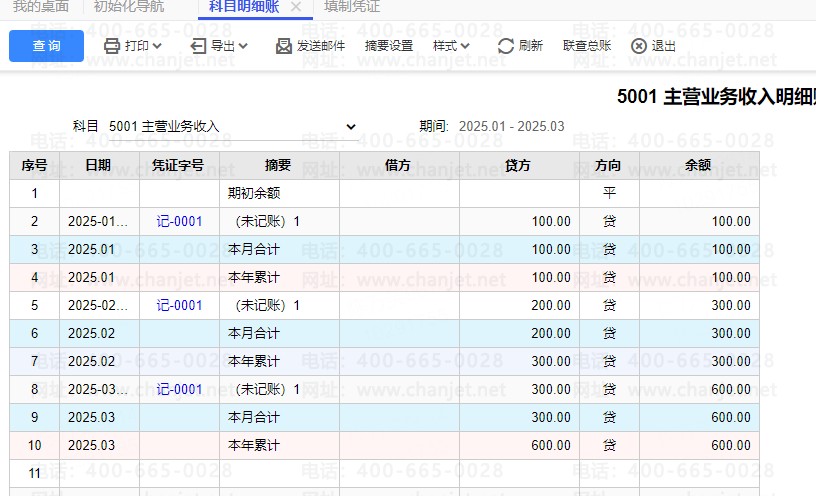The image size is (816, 496).
Task: Close the 科目明细账 tab
Action: (295, 7)
